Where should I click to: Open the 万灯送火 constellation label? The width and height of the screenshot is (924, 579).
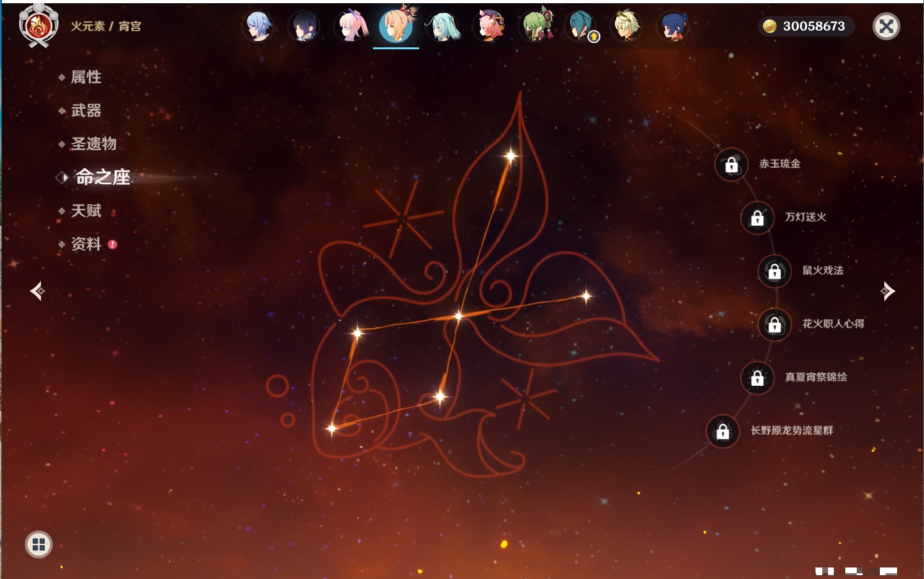pyautogui.click(x=806, y=217)
